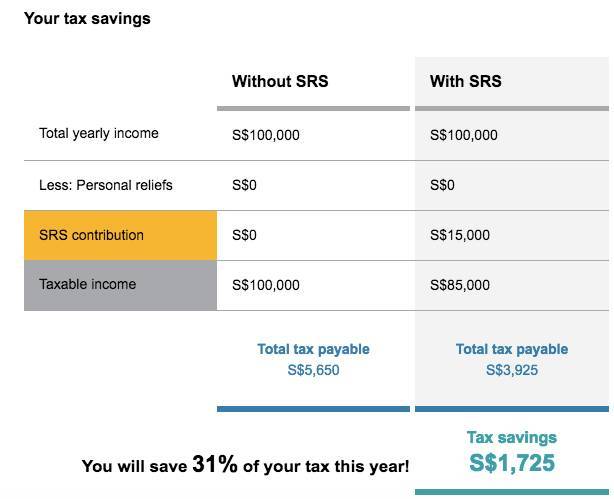
Task: Select taxable income S$100,000 under Without SRS
Action: 266,285
